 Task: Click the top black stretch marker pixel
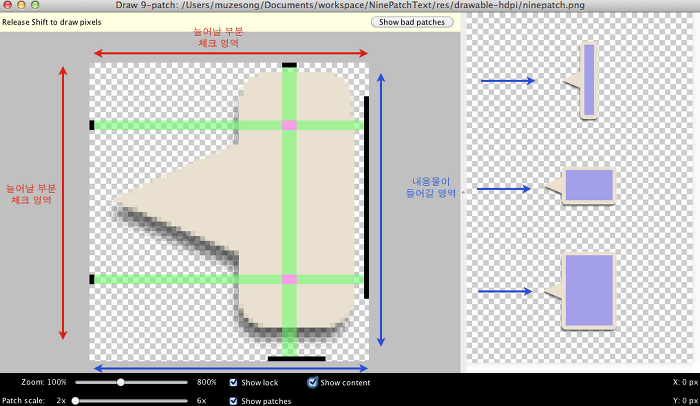click(289, 65)
